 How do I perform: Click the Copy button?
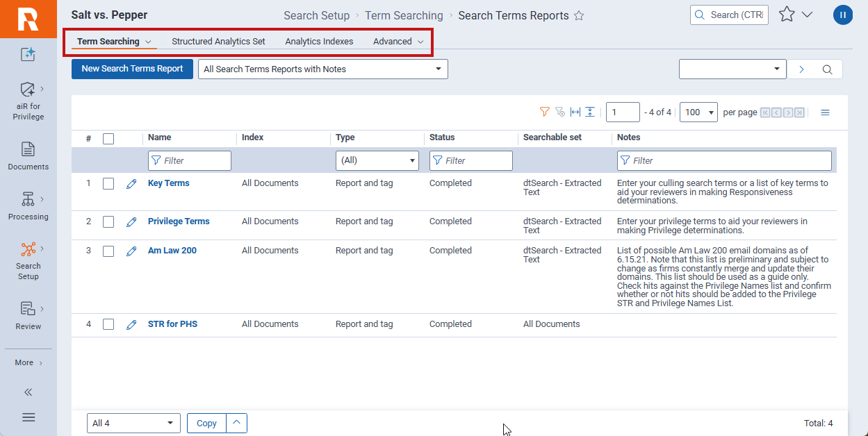(x=206, y=423)
